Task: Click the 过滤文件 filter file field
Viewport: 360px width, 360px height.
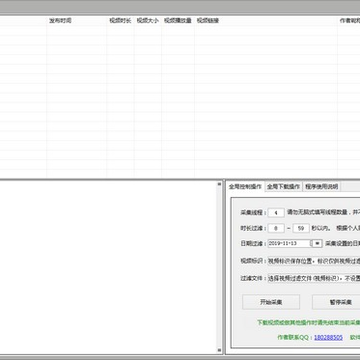Action: (x=314, y=278)
